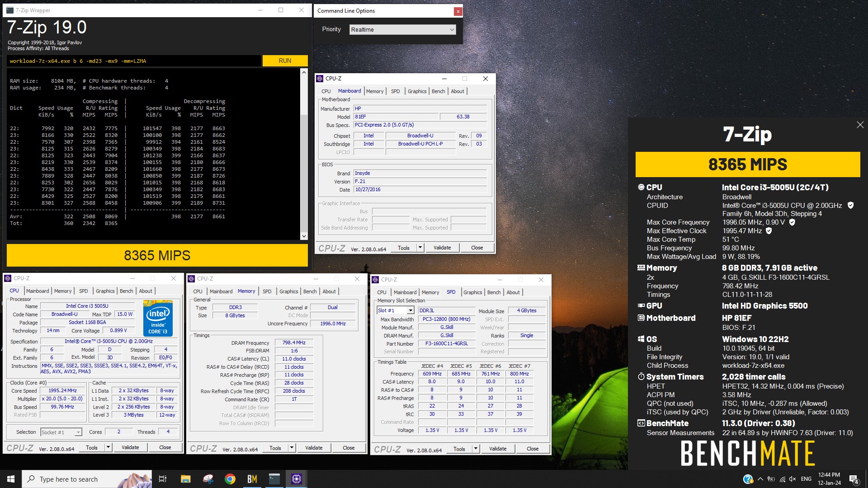Screen dimensions: 868x488
Task: Click the System Timers clock icon
Action: (641, 376)
